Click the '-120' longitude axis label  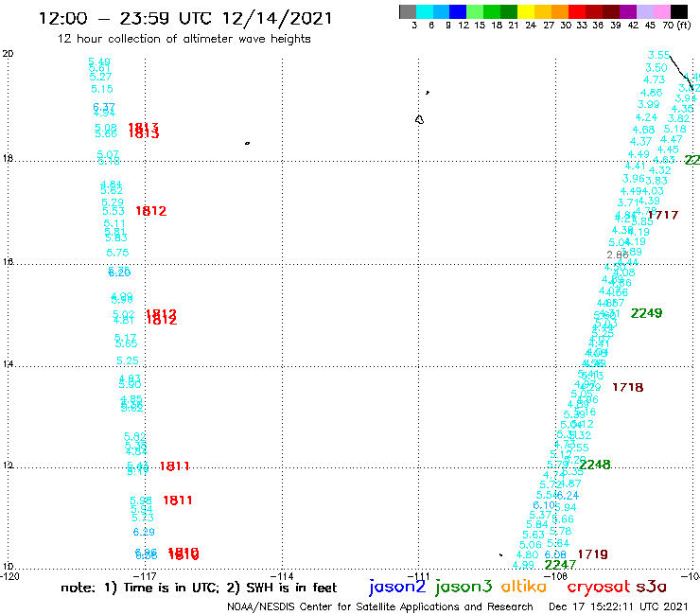point(10,576)
